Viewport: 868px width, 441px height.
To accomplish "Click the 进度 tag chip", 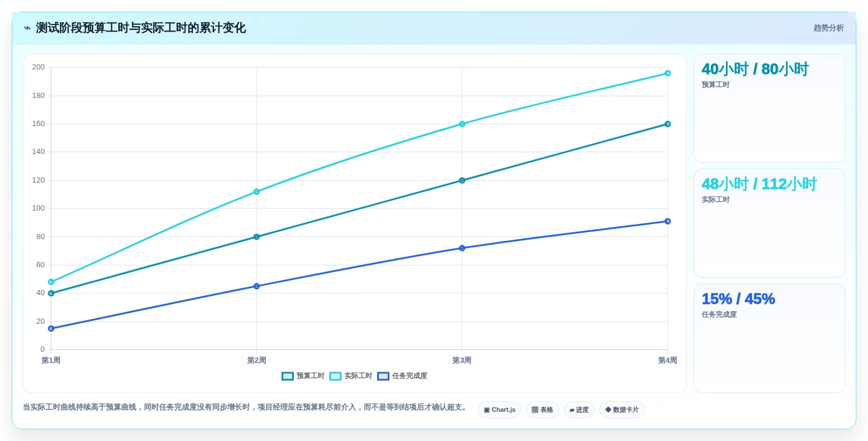I will point(579,410).
